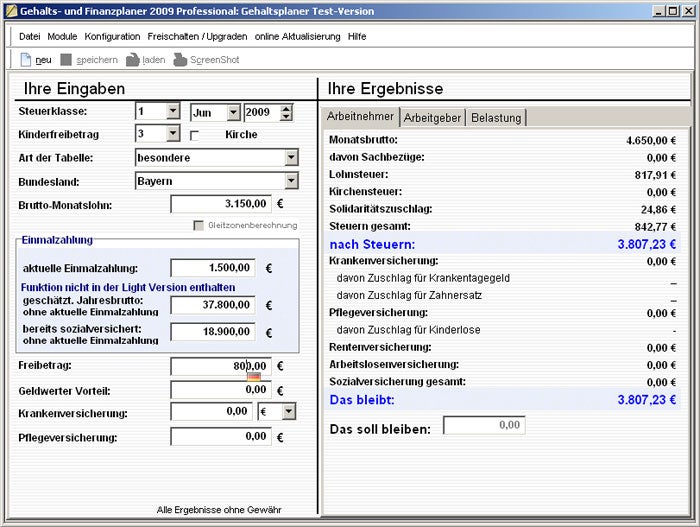The image size is (700, 527).
Task: Open the online Aktualisierung menu
Action: pos(297,37)
